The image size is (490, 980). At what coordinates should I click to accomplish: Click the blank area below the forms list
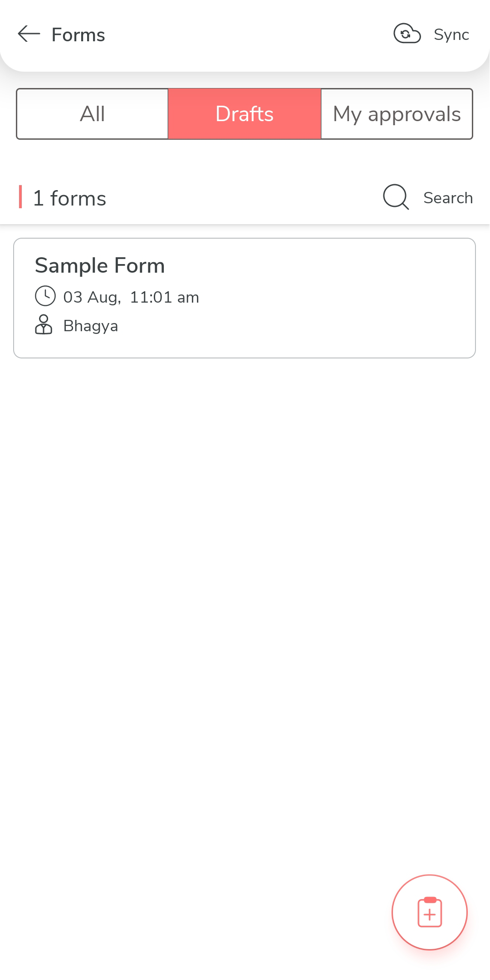[x=245, y=590]
